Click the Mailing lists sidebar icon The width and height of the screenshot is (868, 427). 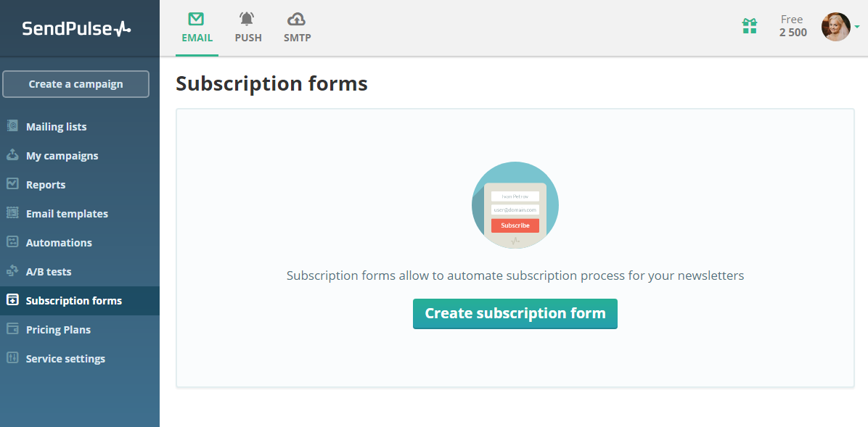(12, 126)
